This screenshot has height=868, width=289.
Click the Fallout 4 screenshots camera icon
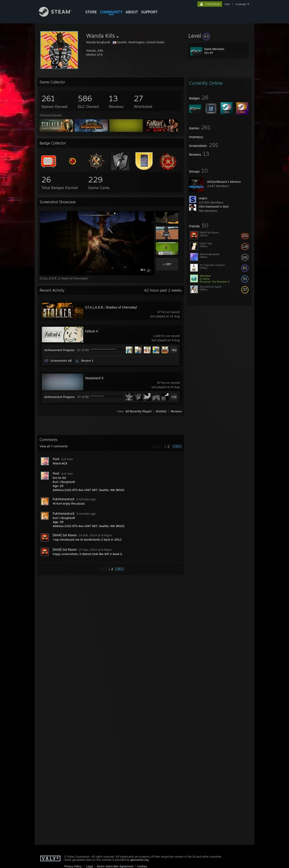point(46,361)
